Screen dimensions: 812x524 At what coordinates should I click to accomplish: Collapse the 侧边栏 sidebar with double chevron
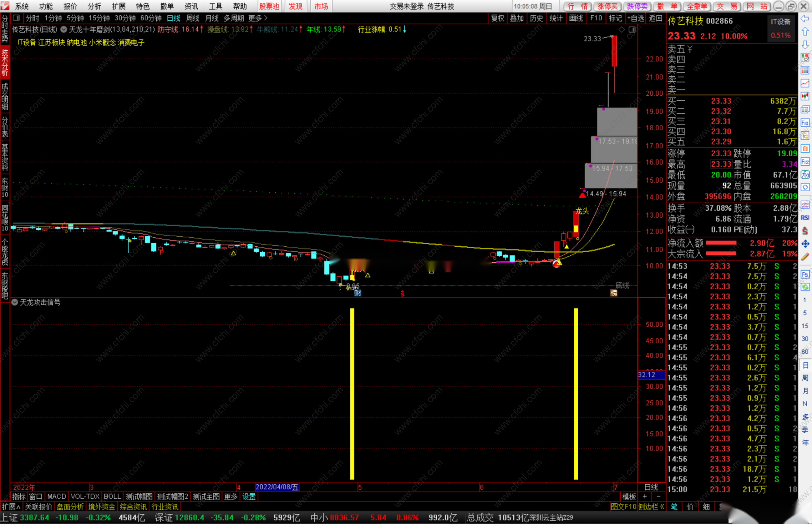(x=662, y=507)
